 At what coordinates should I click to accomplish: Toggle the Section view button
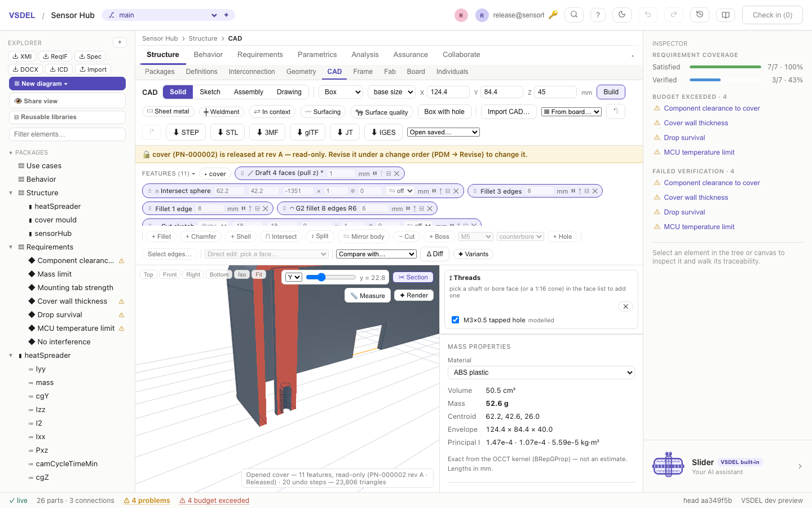413,277
